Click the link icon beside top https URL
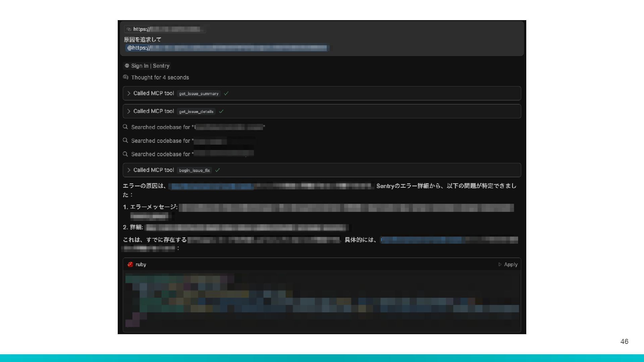 coord(129,29)
